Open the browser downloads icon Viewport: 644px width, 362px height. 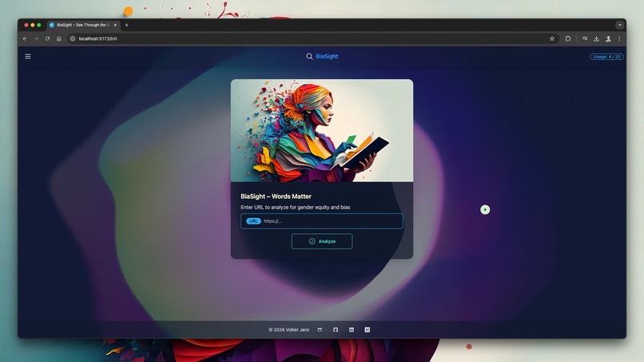click(596, 38)
